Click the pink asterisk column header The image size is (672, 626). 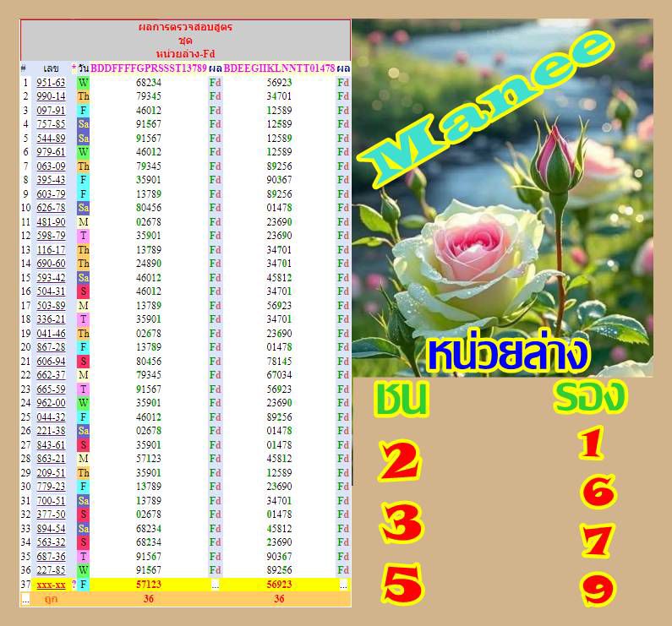(x=74, y=68)
